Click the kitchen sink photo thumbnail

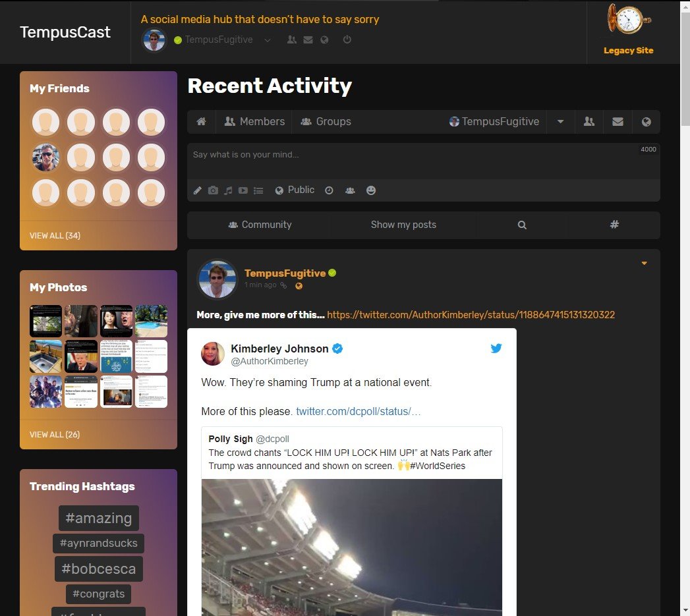pyautogui.click(x=45, y=356)
